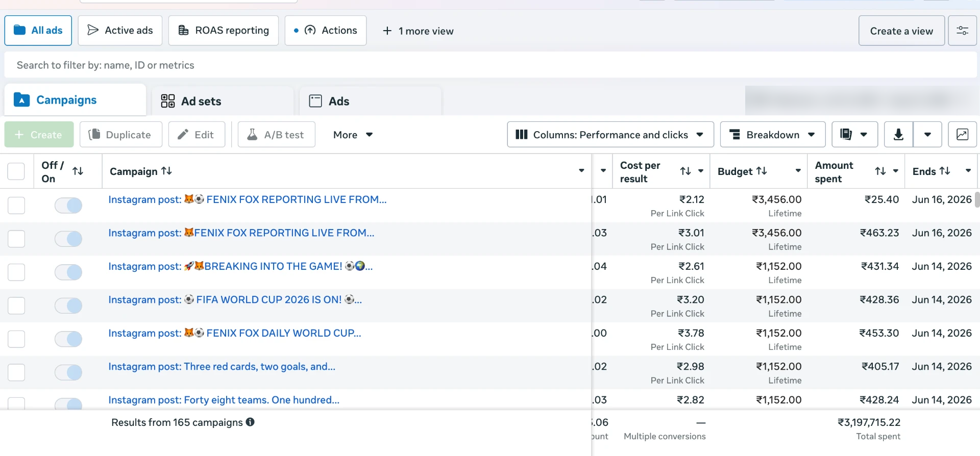Click the Create a view button
The image size is (980, 456).
pos(901,31)
